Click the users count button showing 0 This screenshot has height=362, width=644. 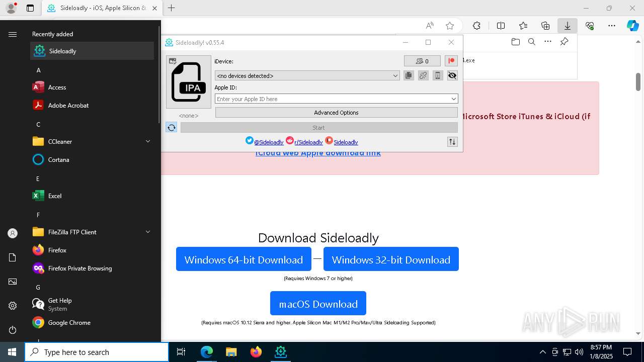tap(422, 61)
